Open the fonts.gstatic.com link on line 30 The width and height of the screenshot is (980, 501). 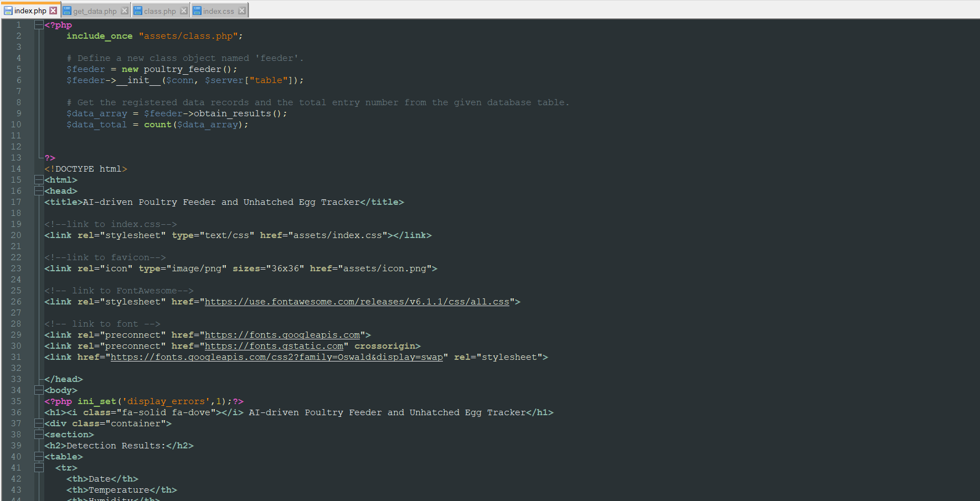click(x=275, y=345)
